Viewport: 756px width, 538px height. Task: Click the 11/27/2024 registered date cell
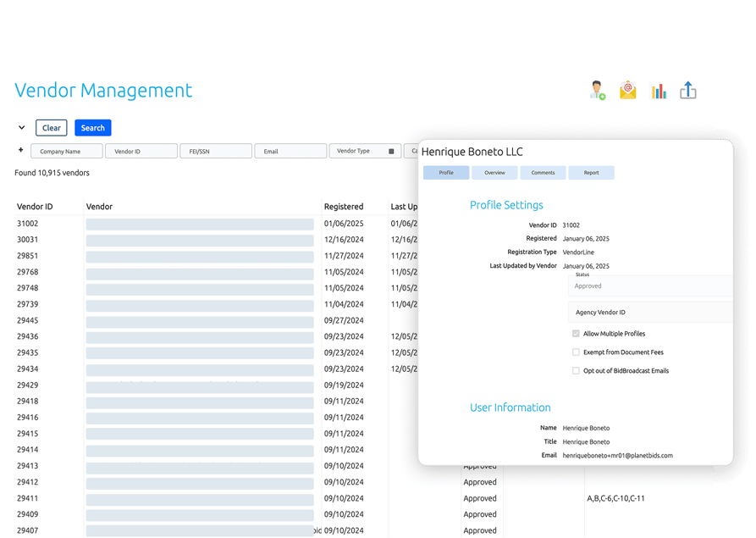pyautogui.click(x=344, y=256)
